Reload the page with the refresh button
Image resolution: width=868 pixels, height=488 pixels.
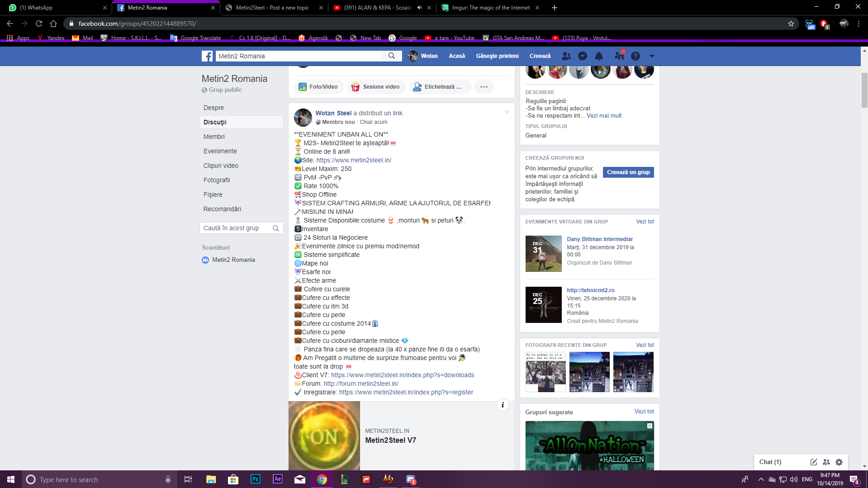(x=39, y=24)
